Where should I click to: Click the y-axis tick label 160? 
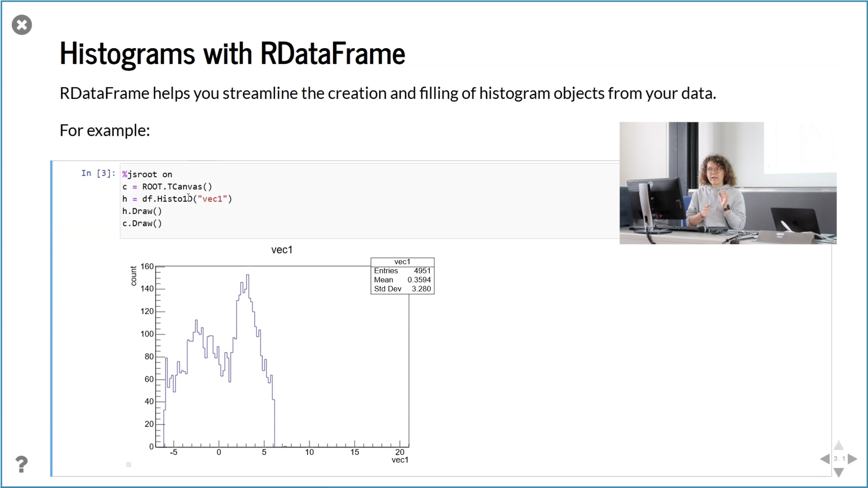(x=147, y=266)
